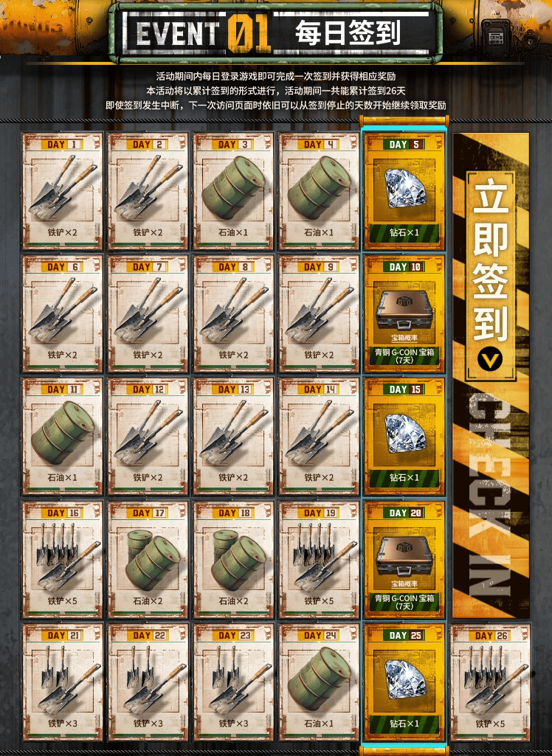Viewport: 552px width, 756px height.
Task: Click the Day 13 shovels thumbnail
Action: (233, 432)
